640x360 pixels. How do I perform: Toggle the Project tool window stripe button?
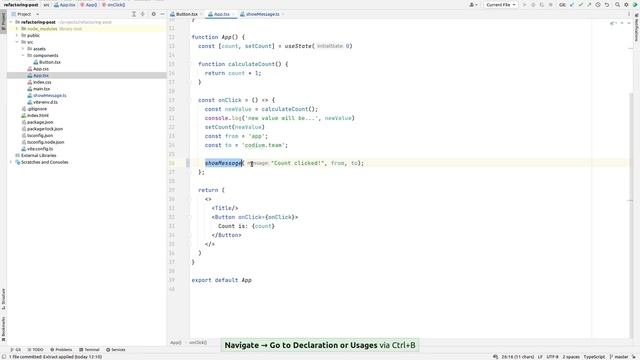pyautogui.click(x=3, y=22)
